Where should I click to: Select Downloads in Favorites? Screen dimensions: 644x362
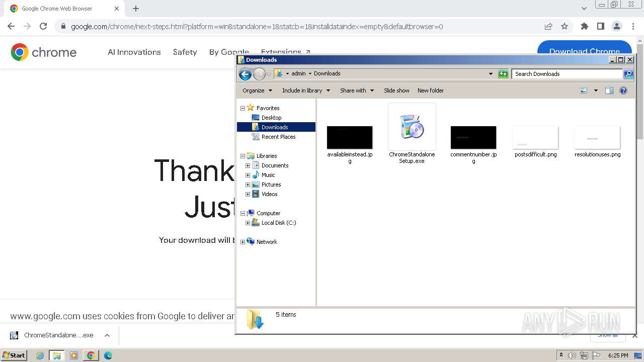276,127
